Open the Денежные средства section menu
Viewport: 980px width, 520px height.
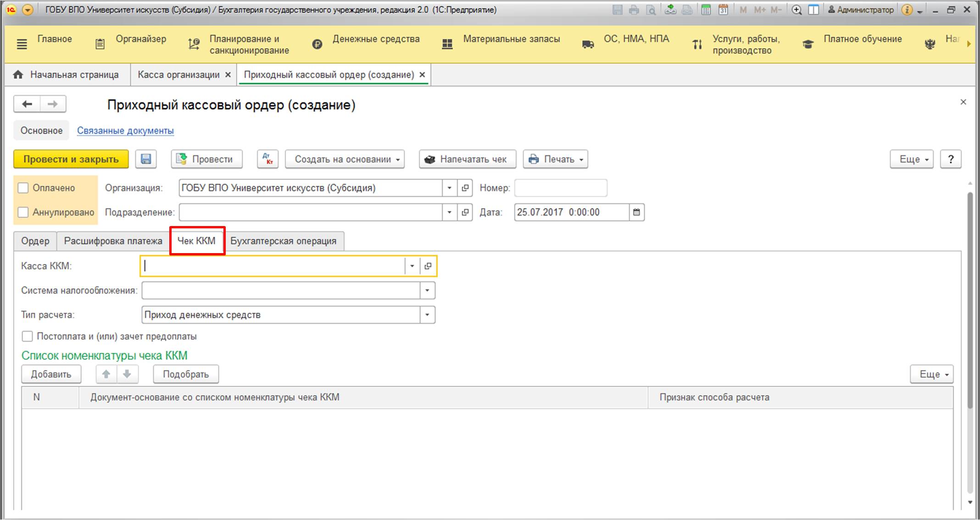(x=375, y=39)
